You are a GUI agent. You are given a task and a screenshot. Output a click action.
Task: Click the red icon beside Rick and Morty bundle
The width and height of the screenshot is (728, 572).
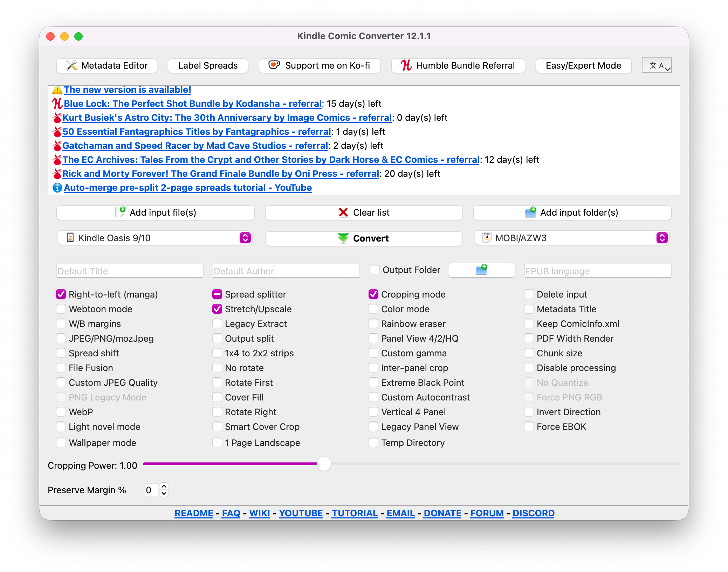[x=57, y=174]
